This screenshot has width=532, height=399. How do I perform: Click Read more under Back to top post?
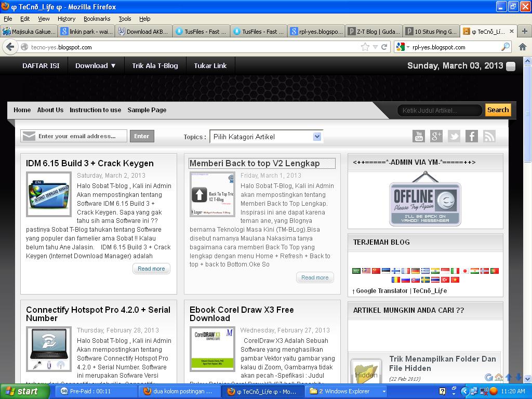[315, 277]
